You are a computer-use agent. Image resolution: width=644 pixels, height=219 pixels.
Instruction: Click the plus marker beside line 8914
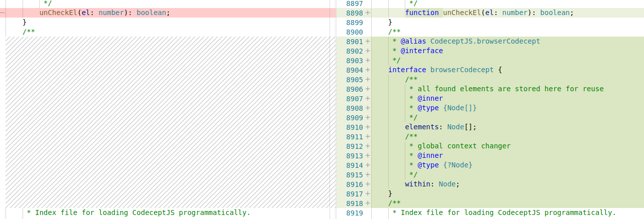(368, 165)
